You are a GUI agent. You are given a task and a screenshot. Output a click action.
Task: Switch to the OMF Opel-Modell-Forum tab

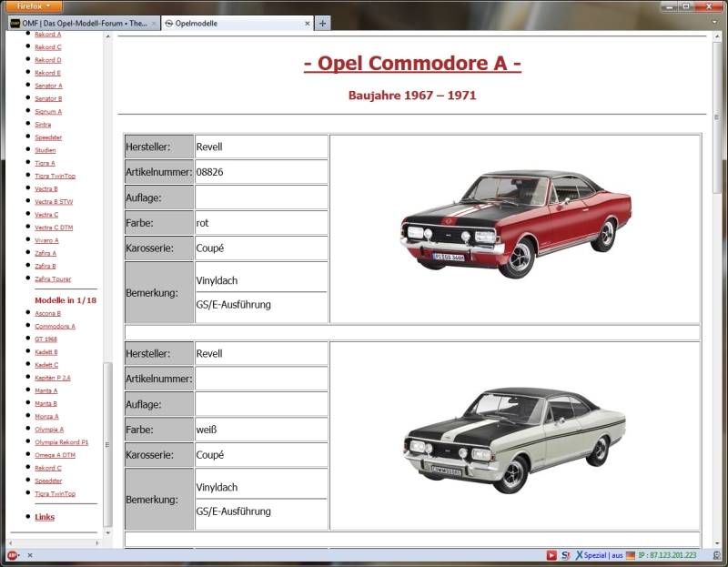click(82, 23)
